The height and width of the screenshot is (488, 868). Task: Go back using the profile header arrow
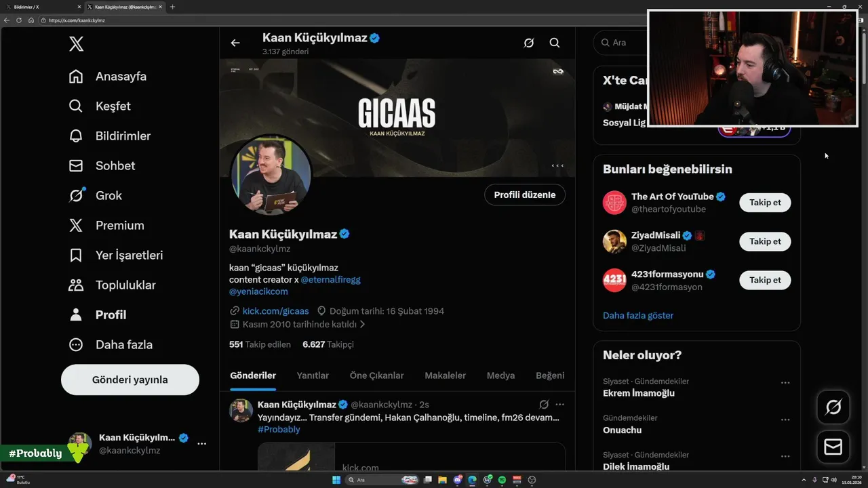click(235, 43)
